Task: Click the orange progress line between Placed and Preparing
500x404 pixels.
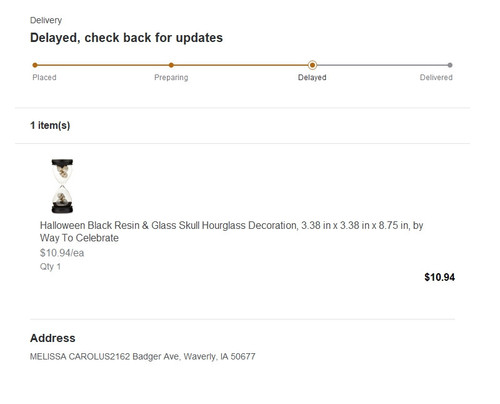Action: [103, 65]
